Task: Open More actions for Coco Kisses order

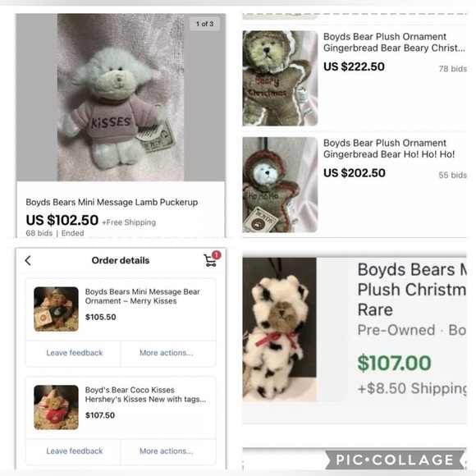Action: [166, 451]
